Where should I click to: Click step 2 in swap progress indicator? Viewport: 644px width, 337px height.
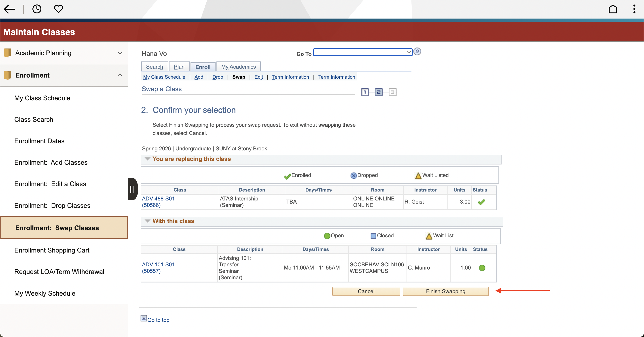(379, 92)
